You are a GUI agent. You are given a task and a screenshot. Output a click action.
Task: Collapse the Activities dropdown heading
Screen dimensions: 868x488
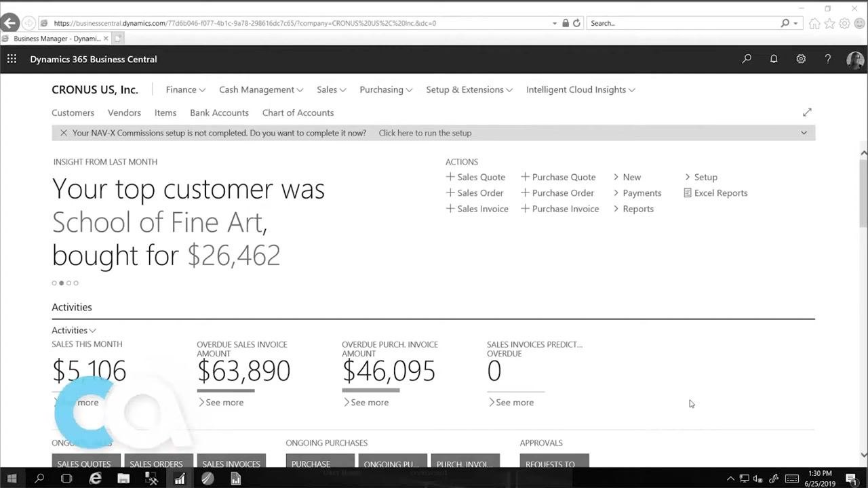[74, 330]
